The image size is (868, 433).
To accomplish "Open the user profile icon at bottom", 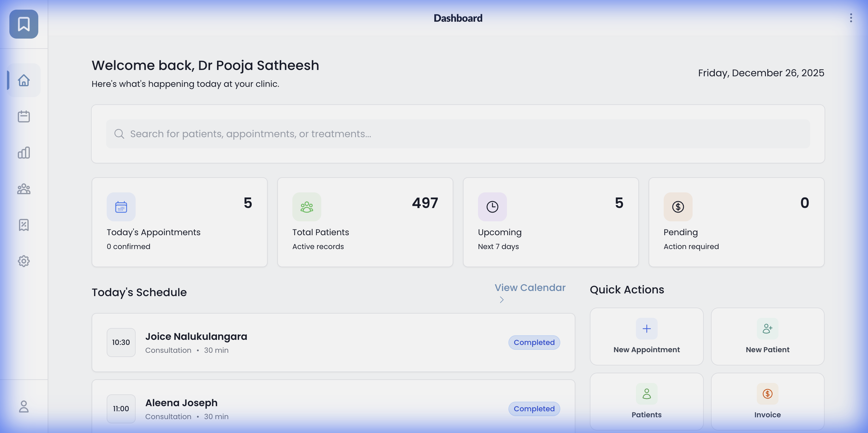I will (24, 406).
